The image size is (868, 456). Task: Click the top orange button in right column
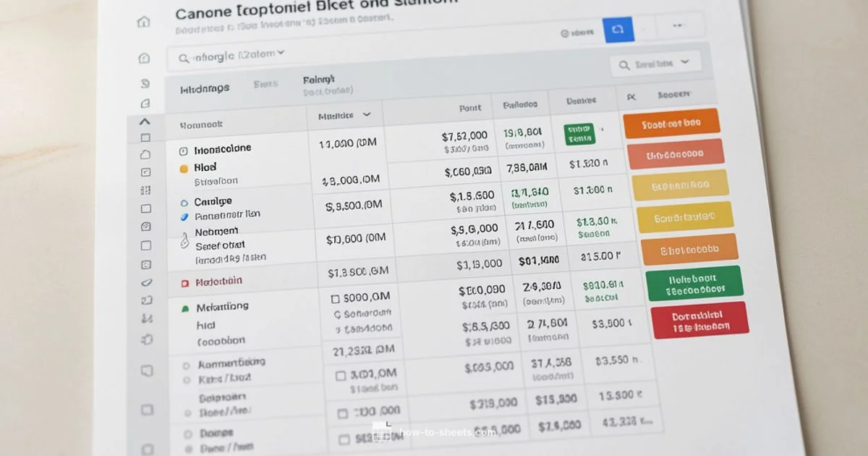671,123
